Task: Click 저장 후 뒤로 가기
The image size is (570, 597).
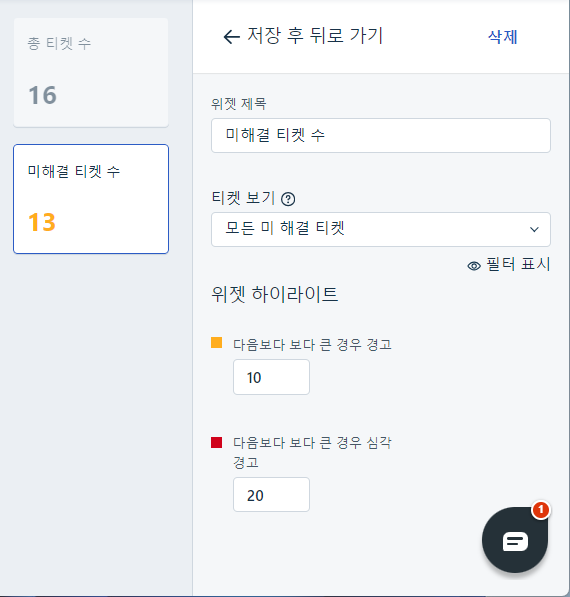Action: pos(315,36)
